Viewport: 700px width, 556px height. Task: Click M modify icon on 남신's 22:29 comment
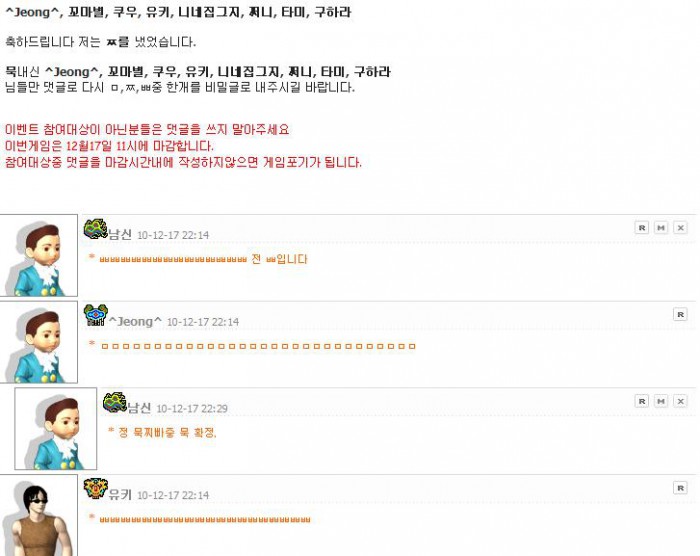coord(661,401)
